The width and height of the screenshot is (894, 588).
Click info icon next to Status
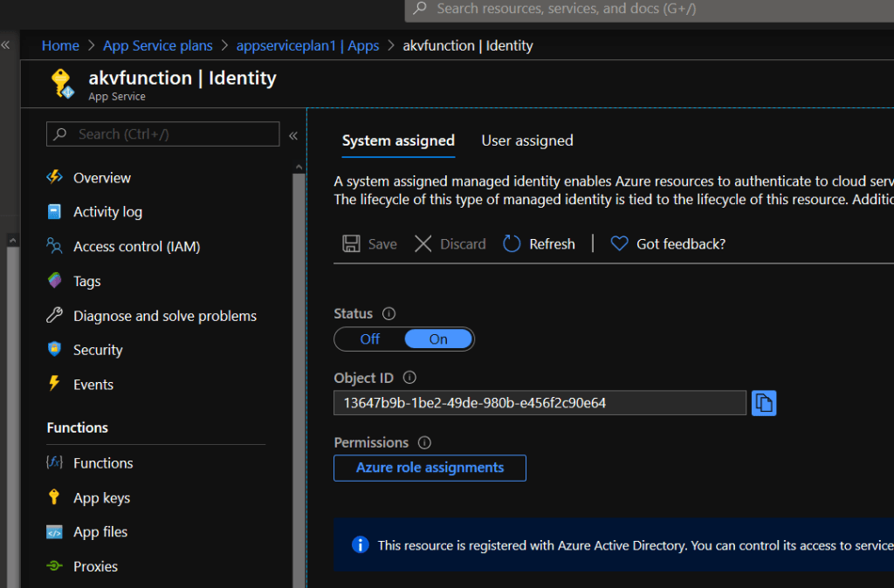389,313
